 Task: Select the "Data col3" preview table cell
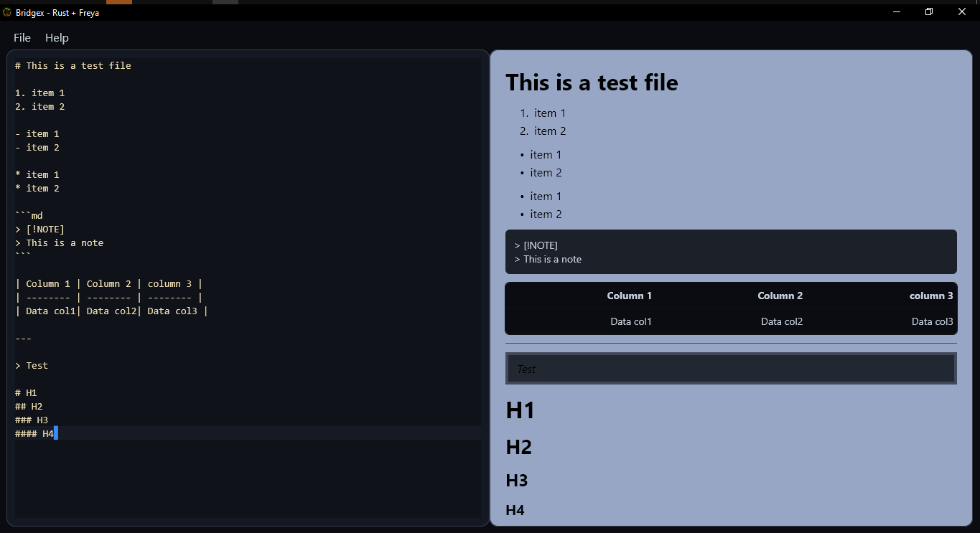933,321
